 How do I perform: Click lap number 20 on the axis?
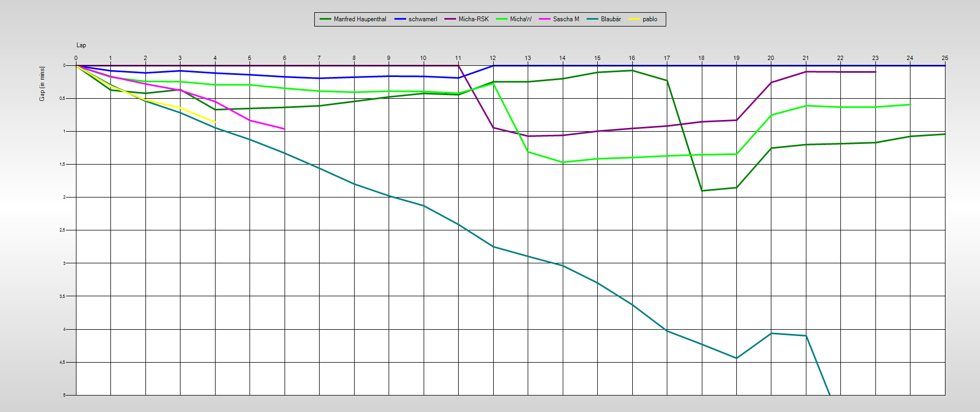(771, 58)
